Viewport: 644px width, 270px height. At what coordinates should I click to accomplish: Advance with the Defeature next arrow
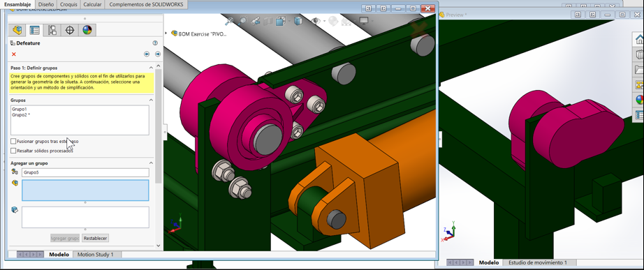[158, 54]
